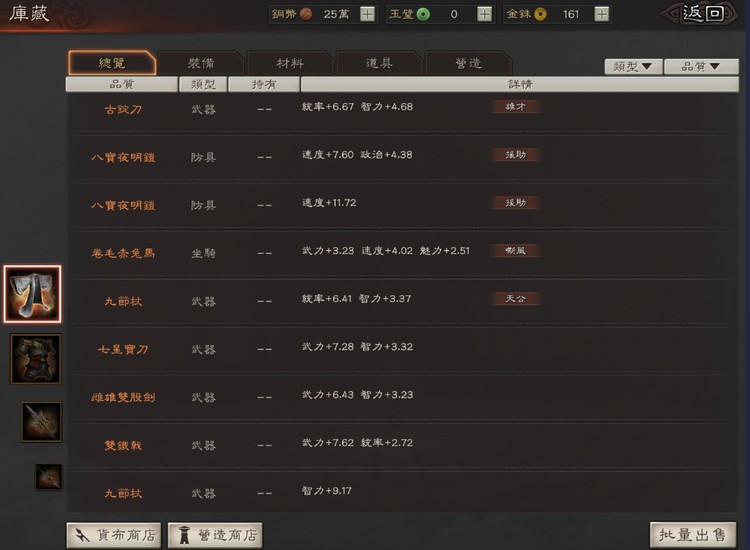Click the 銅幣 25萬 amount

(x=336, y=14)
